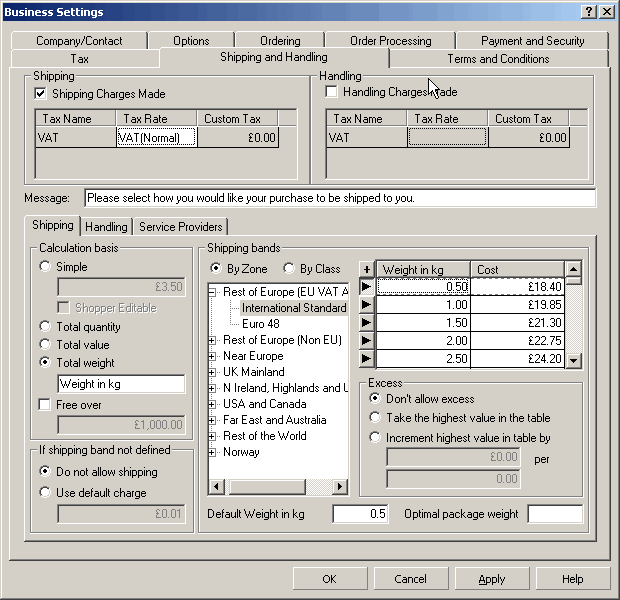Expand the UK Mainland zone
The image size is (620, 600).
(213, 372)
